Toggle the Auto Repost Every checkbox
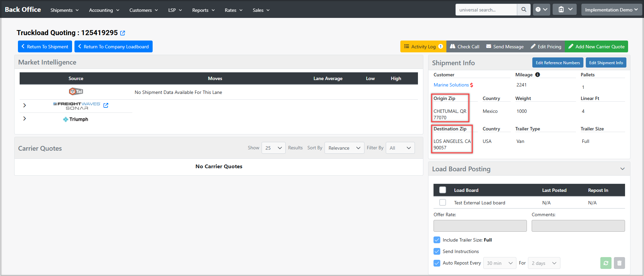The width and height of the screenshot is (644, 276). 437,263
